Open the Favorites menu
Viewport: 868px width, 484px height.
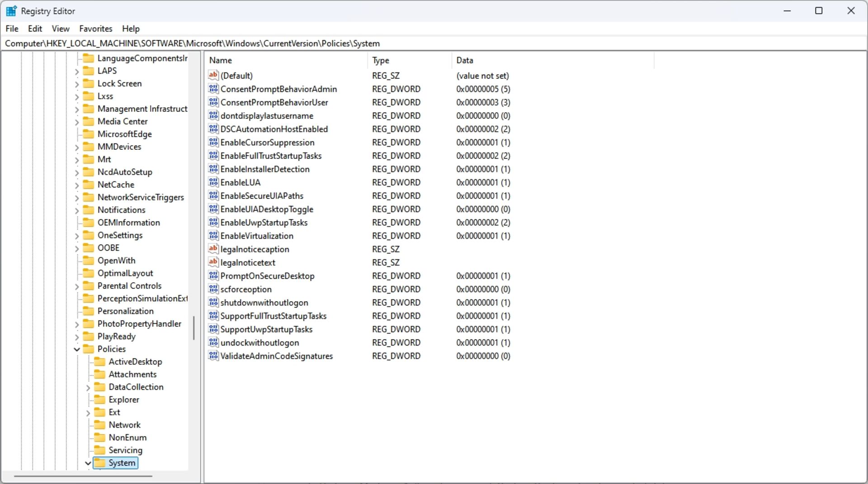[x=95, y=28]
